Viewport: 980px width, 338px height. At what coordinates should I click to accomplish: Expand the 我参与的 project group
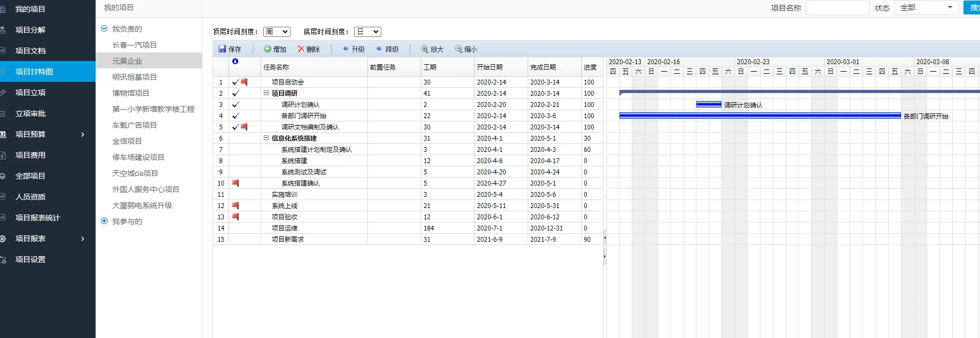pos(104,221)
